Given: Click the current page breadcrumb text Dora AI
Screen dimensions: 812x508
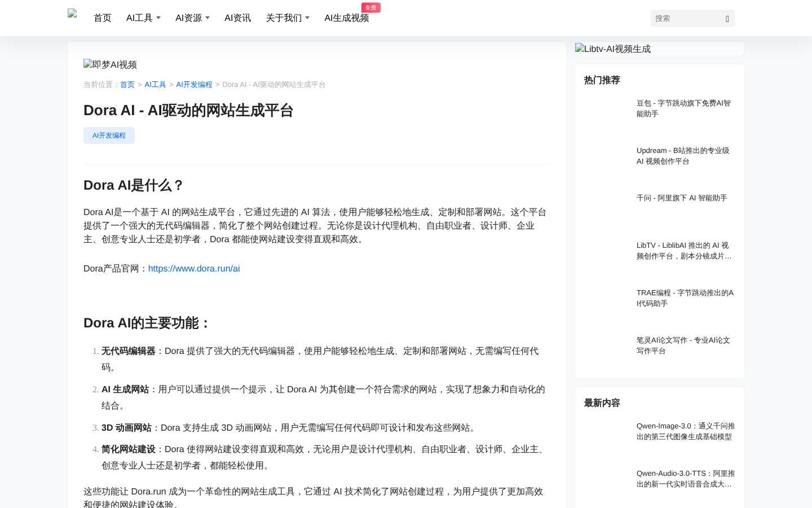Looking at the screenshot, I should (x=274, y=85).
